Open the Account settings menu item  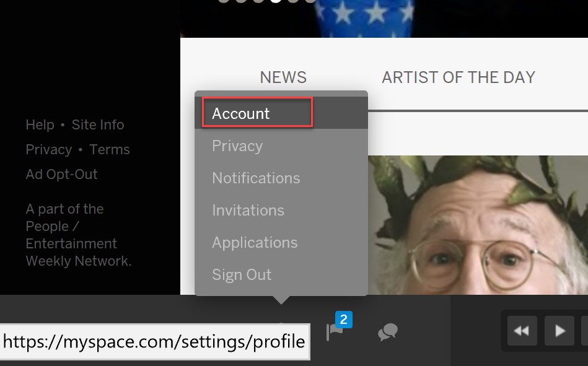[281, 113]
